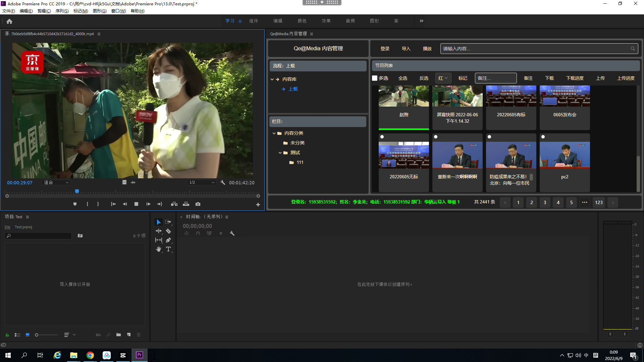This screenshot has height=362, width=644.
Task: Go to Out point in source monitor
Action: coord(160,204)
